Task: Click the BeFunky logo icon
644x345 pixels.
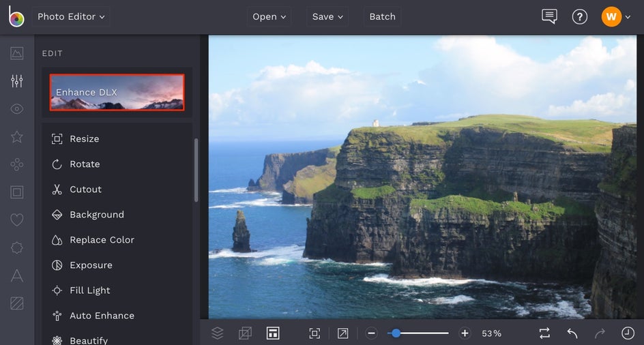Action: pos(16,16)
